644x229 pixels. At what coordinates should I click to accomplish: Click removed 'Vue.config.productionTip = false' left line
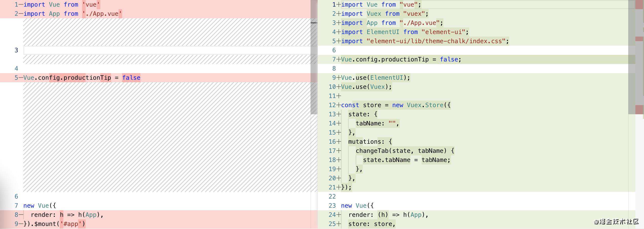pos(82,78)
